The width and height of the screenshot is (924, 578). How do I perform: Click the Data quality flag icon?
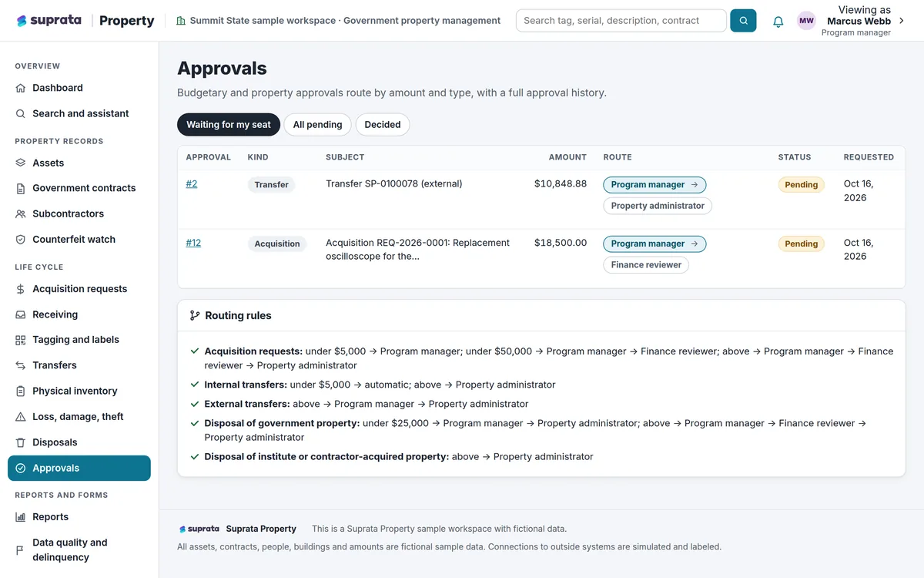tap(21, 550)
